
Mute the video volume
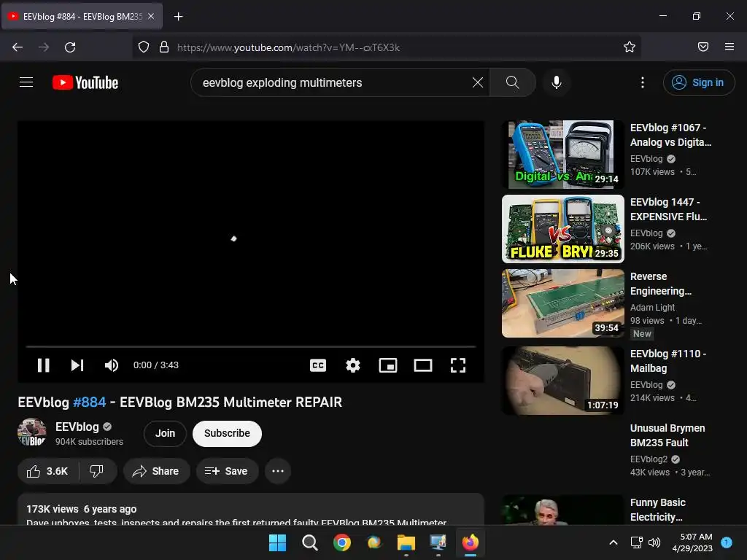tap(111, 365)
